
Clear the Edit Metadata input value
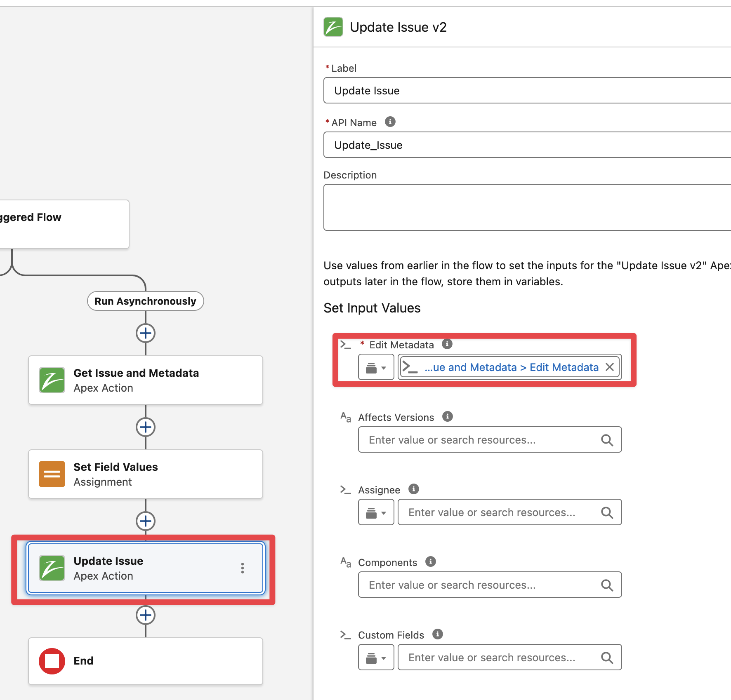tap(610, 367)
